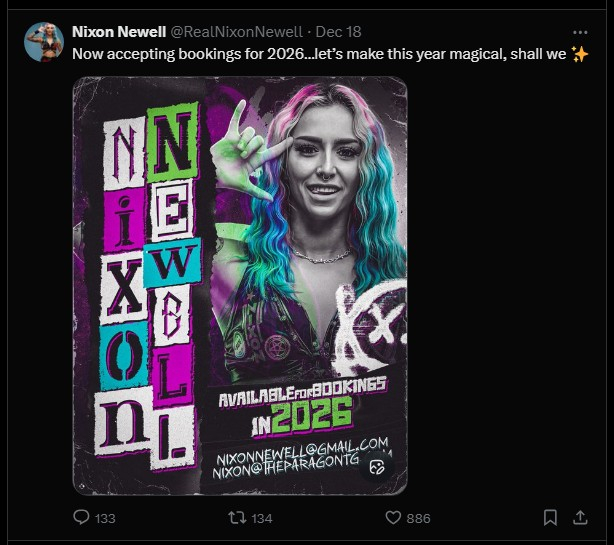Click the sparkles emoji in the tweet

click(580, 53)
